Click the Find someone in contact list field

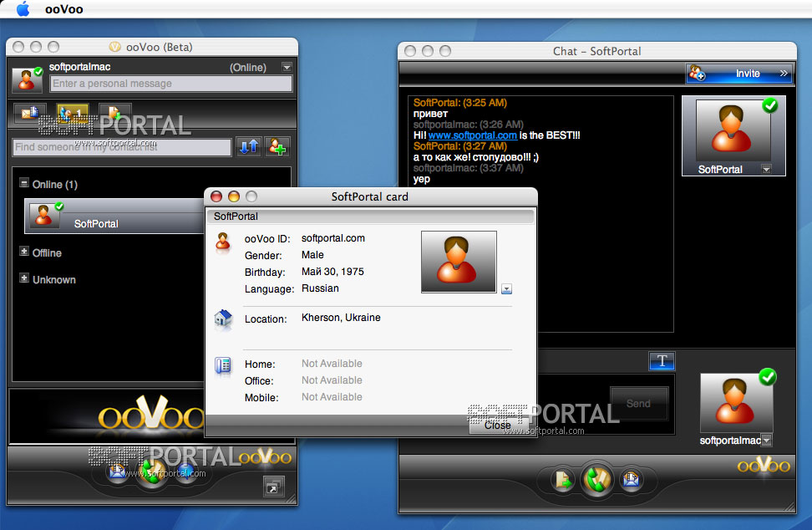[122, 147]
